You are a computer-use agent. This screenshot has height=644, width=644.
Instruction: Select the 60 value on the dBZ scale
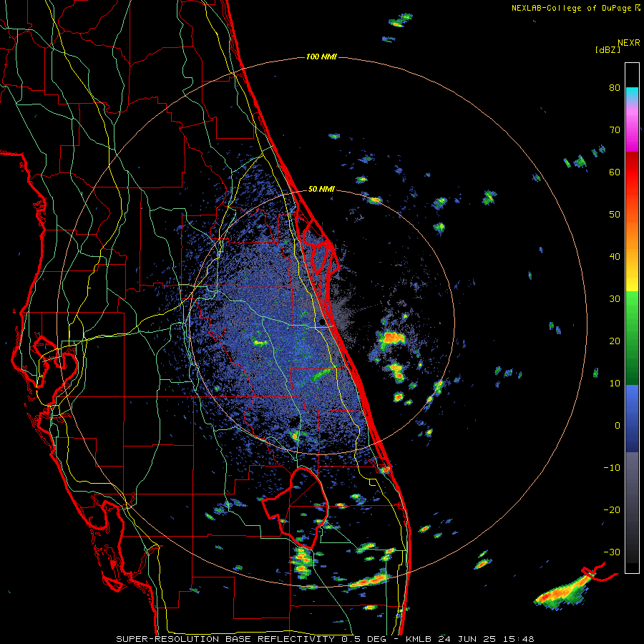[x=615, y=172]
